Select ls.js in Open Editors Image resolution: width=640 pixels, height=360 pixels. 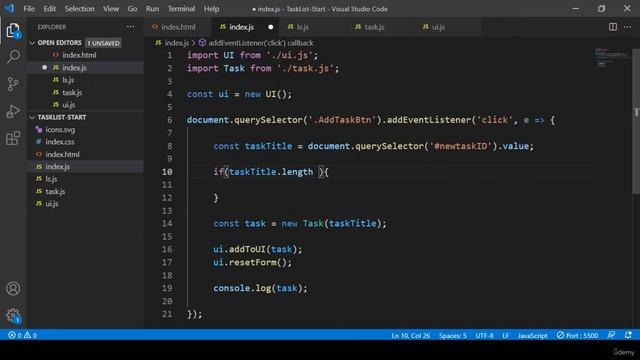pos(86,80)
